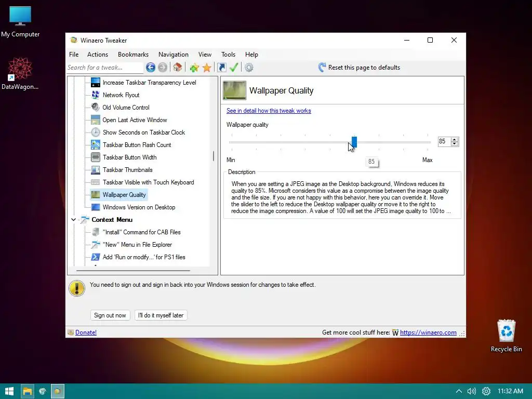Click the Taskbar Thumbnails icon
This screenshot has height=399, width=532.
tap(96, 170)
